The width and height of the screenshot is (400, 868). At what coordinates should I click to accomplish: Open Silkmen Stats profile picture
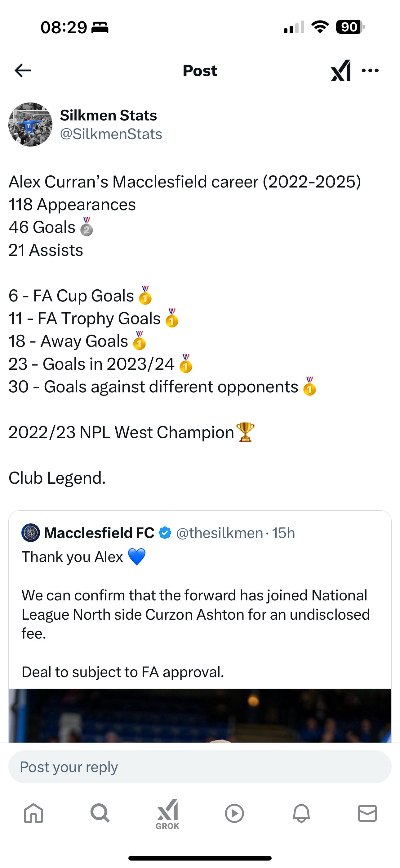[30, 124]
